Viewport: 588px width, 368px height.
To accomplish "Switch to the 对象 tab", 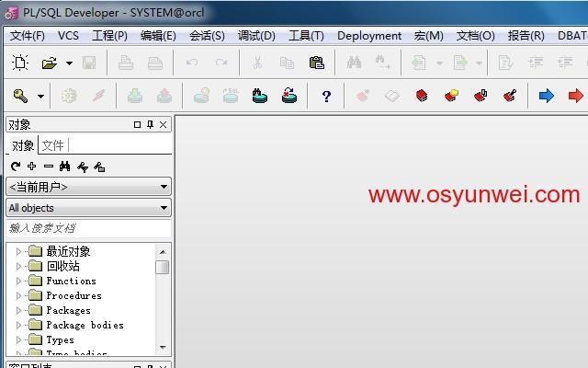I will [23, 145].
